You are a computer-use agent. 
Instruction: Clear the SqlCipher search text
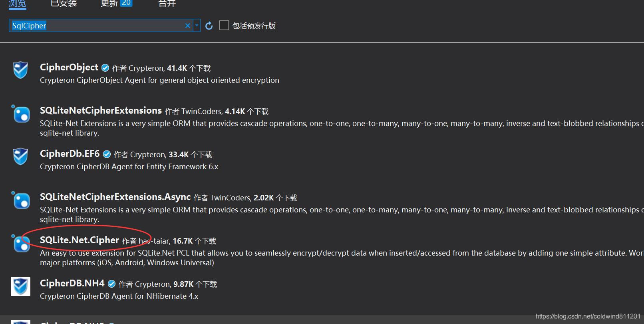click(x=188, y=26)
